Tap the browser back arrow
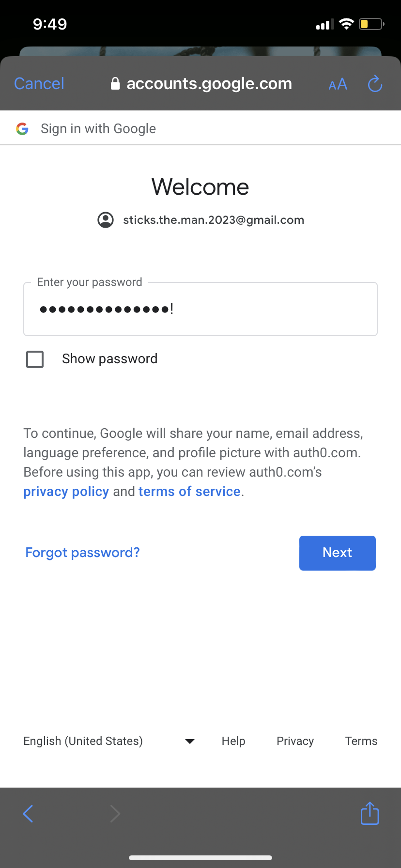401x868 pixels. (x=28, y=814)
